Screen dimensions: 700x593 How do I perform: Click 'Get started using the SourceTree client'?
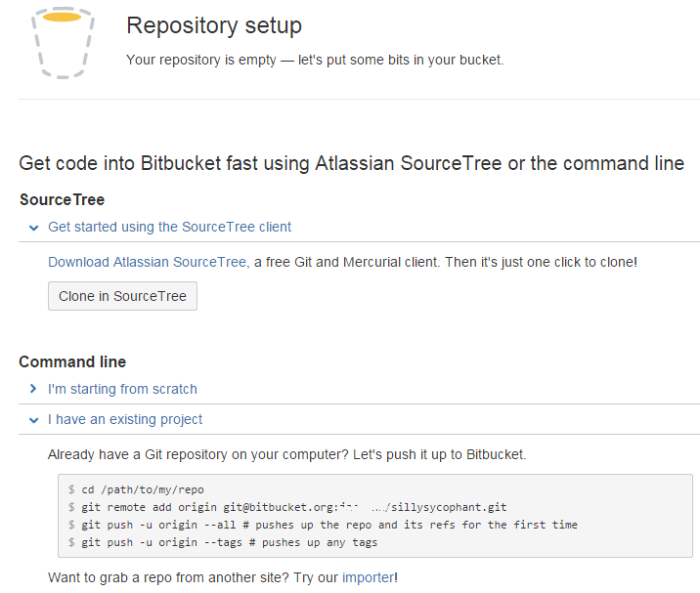click(x=169, y=227)
